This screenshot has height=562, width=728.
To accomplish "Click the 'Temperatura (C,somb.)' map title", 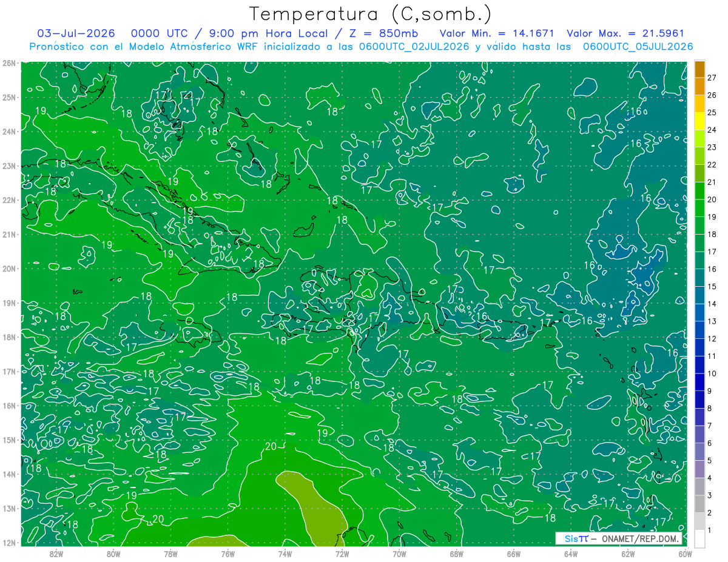I will click(371, 14).
